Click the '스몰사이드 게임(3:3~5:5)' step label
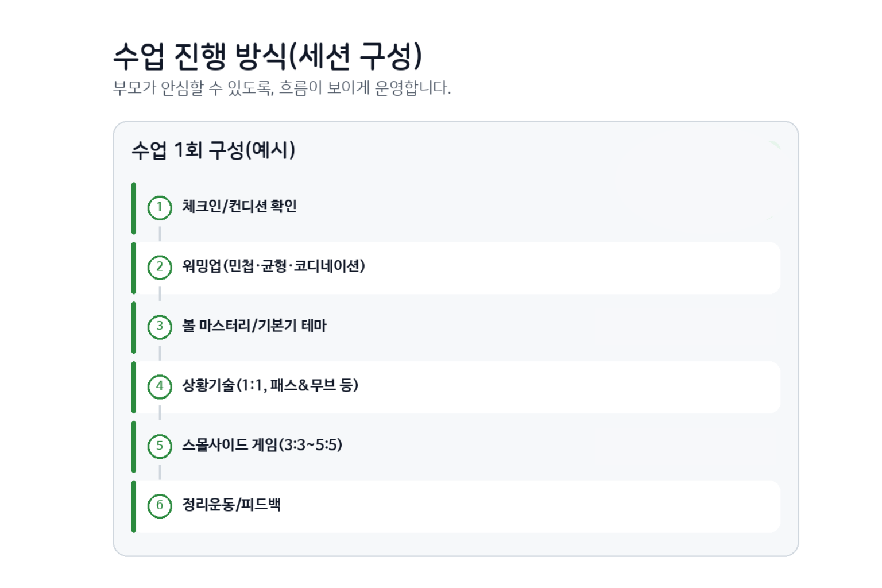Viewport: 882px width, 588px height. 262,445
